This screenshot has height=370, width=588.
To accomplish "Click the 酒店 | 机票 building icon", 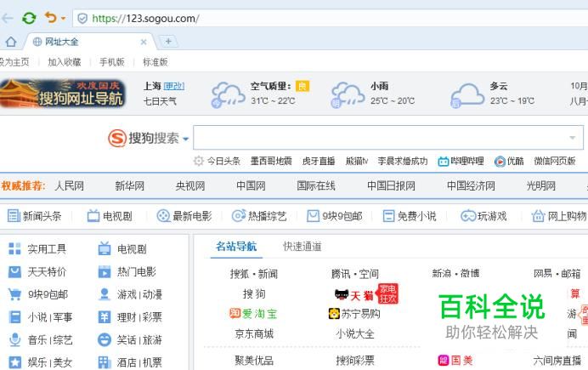I will (105, 362).
